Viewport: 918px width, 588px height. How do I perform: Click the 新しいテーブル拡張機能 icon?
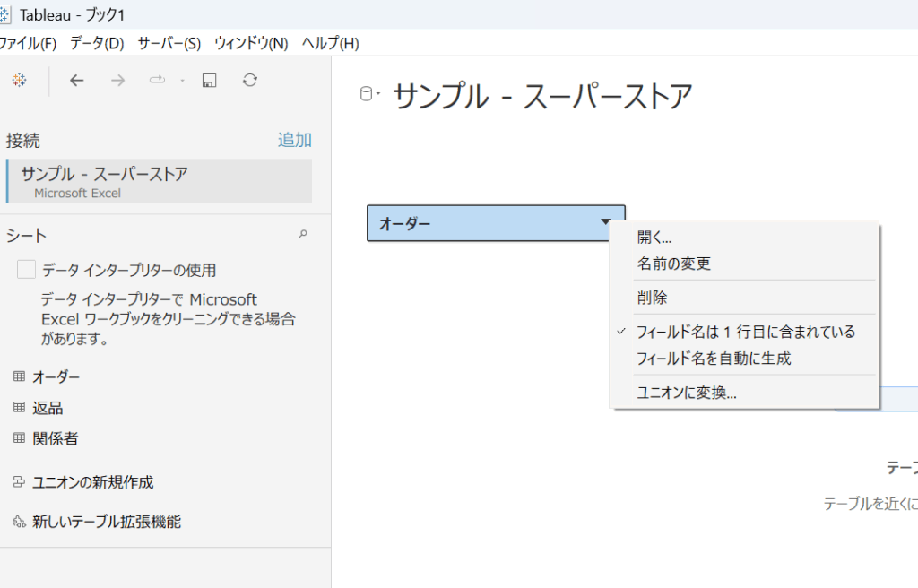(x=19, y=522)
